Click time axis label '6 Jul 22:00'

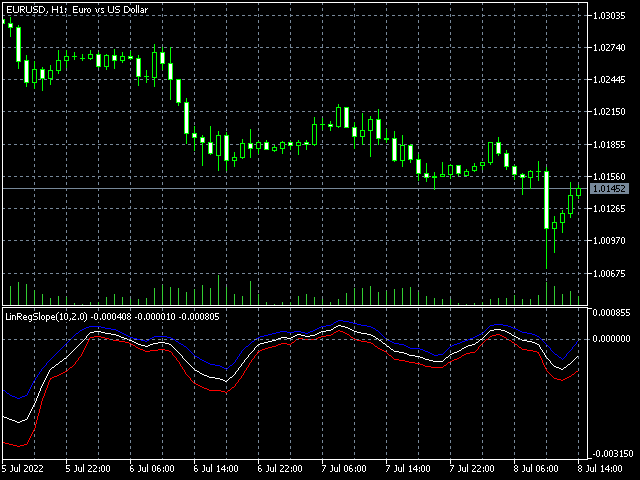click(x=280, y=469)
